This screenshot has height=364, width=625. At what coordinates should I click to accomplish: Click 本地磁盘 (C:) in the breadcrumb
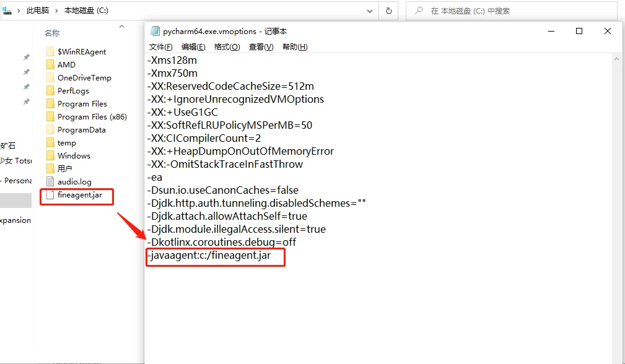pyautogui.click(x=86, y=11)
